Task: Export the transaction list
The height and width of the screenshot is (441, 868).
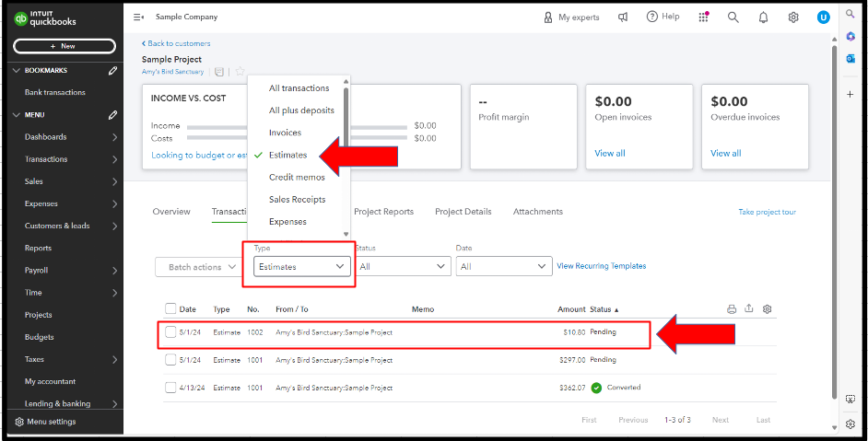Action: click(749, 308)
